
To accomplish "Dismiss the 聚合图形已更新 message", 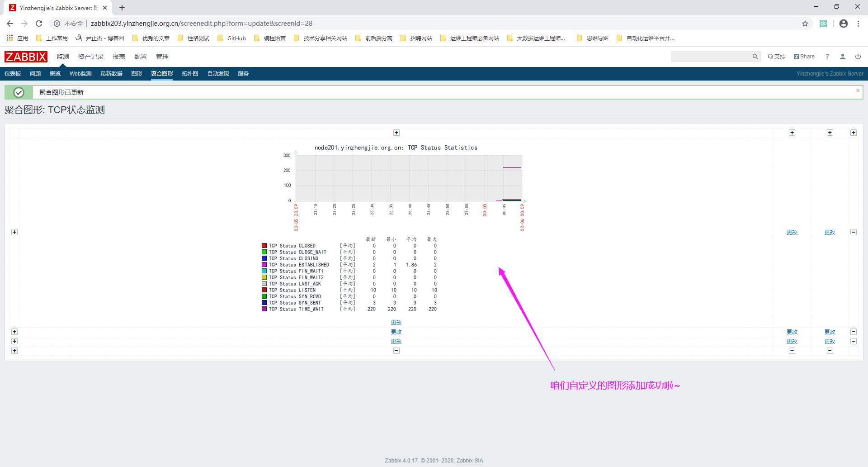I will coord(858,91).
